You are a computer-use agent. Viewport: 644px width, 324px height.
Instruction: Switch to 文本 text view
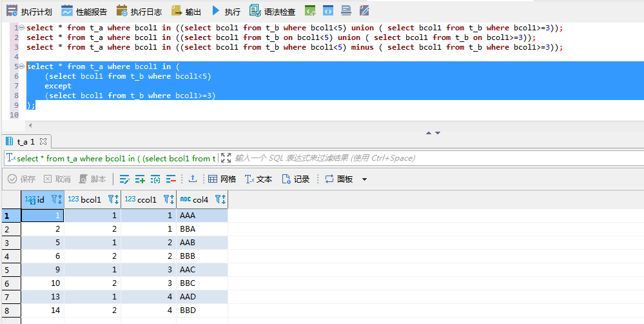coord(259,179)
